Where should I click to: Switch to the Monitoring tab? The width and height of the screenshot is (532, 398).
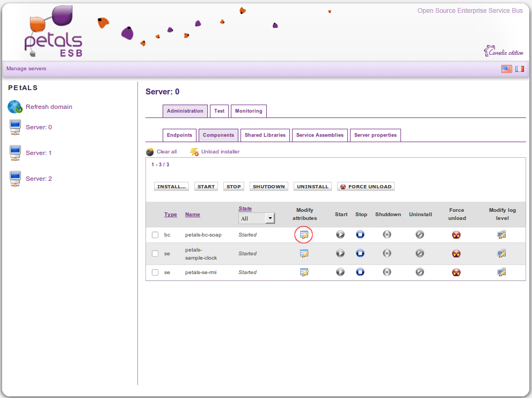(x=249, y=111)
